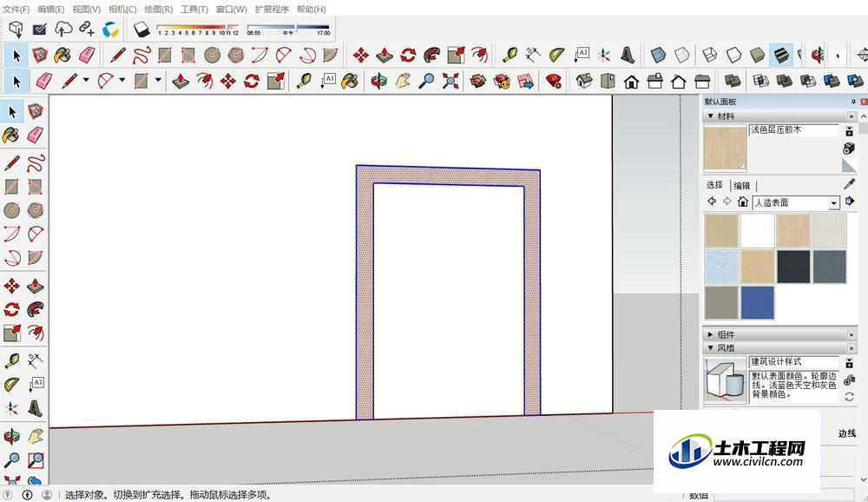
Task: Open the 扩展程序 menu
Action: [x=272, y=10]
